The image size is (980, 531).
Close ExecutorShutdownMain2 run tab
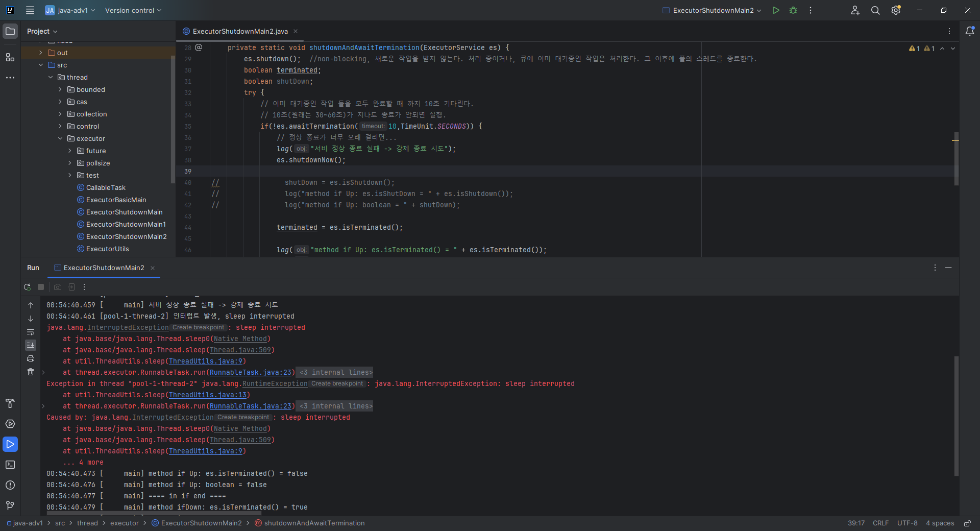(153, 268)
